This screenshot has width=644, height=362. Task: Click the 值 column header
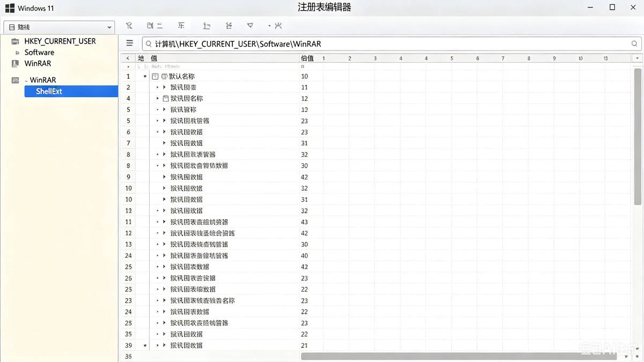click(154, 58)
